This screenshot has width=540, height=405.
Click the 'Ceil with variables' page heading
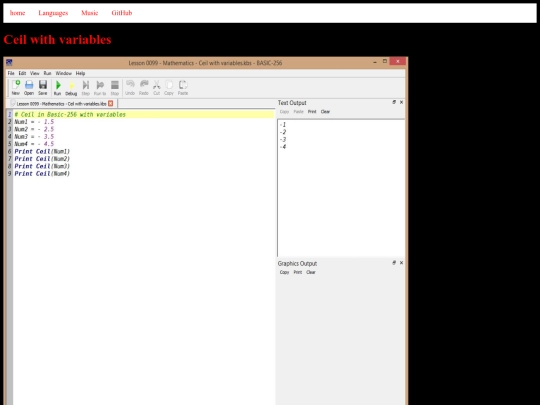58,40
